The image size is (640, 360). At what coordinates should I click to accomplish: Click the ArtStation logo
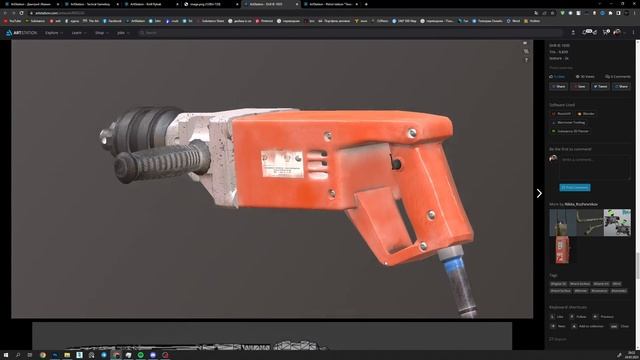[21, 33]
